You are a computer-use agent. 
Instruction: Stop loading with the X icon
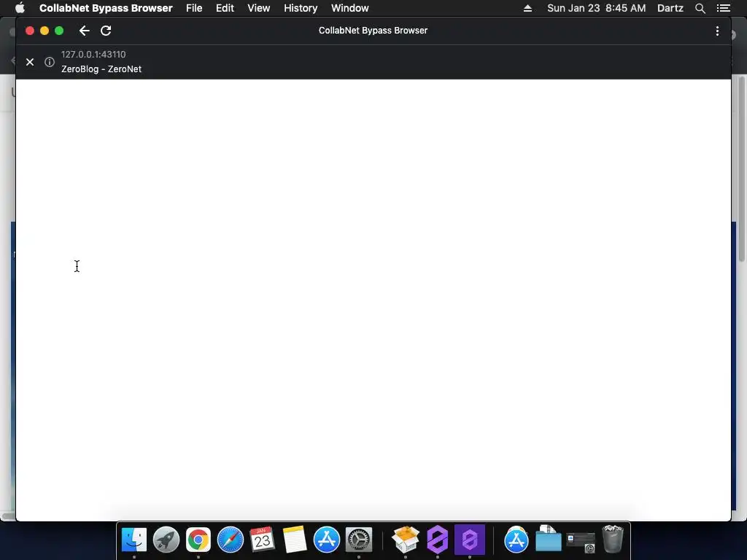30,62
